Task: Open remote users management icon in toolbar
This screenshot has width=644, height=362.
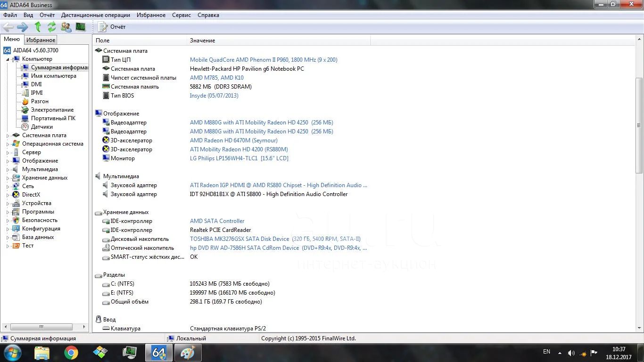Action: tap(66, 27)
